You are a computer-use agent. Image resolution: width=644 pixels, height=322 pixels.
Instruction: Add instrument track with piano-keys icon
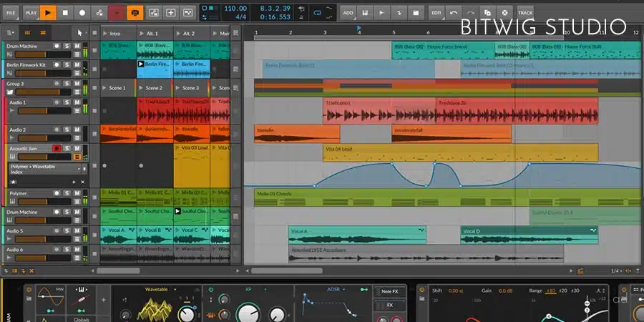point(365,13)
